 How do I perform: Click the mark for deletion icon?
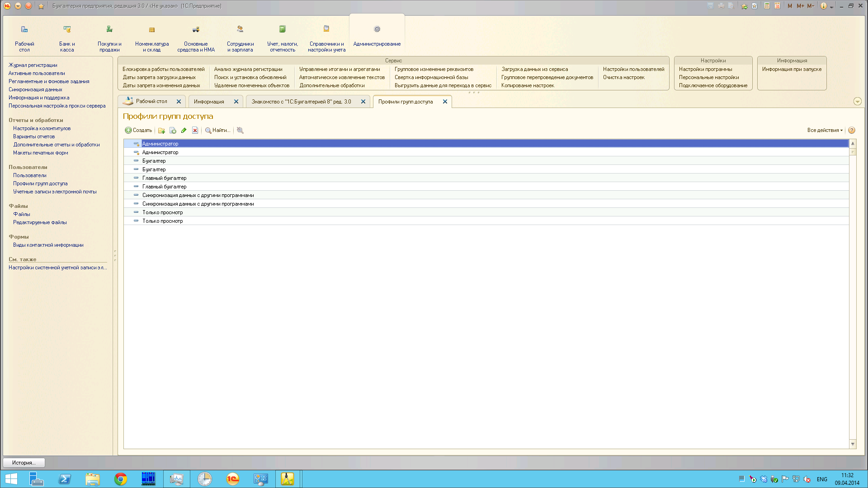195,131
